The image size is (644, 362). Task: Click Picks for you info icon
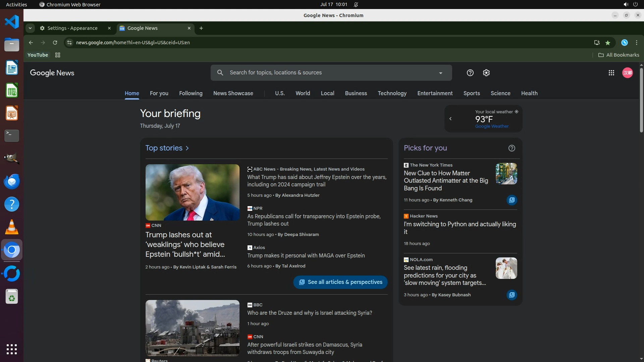pos(512,148)
